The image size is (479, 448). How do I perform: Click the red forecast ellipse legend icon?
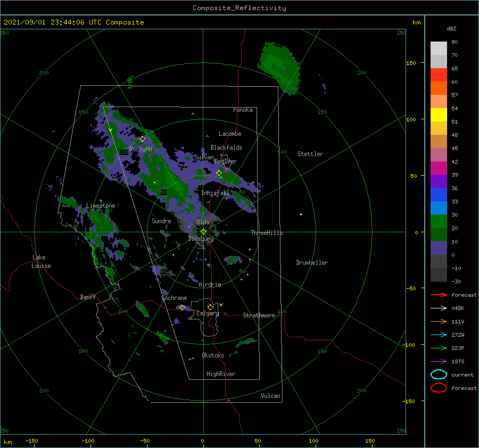(439, 388)
